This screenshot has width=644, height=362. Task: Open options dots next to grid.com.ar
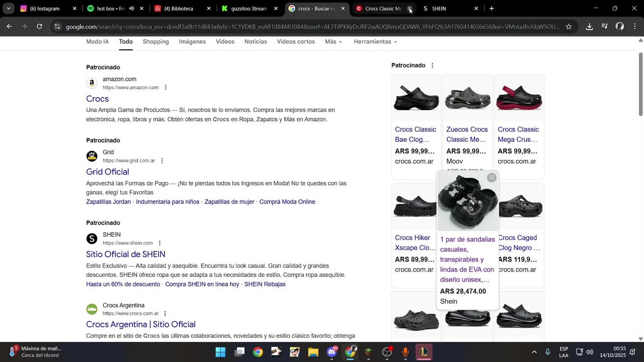tap(162, 161)
